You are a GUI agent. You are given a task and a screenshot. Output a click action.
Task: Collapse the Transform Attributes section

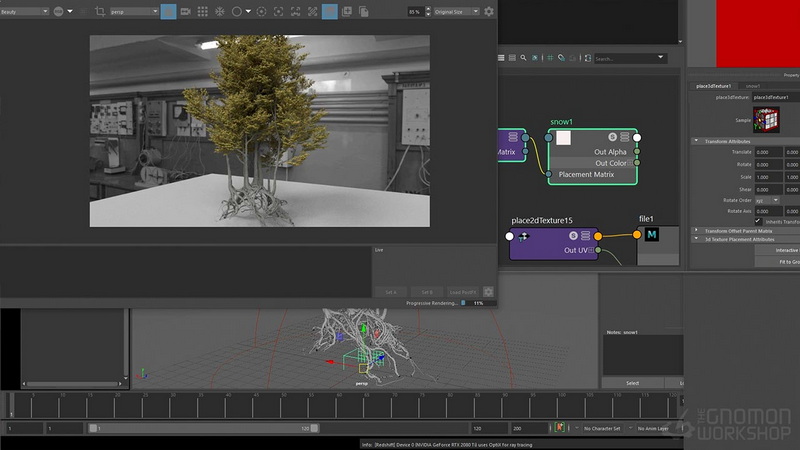pos(696,141)
